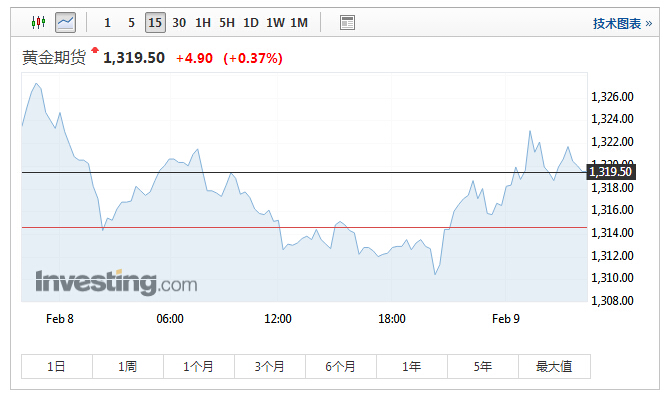Set interval to 5H
Viewport: 667px width, 399px height.
[x=227, y=23]
